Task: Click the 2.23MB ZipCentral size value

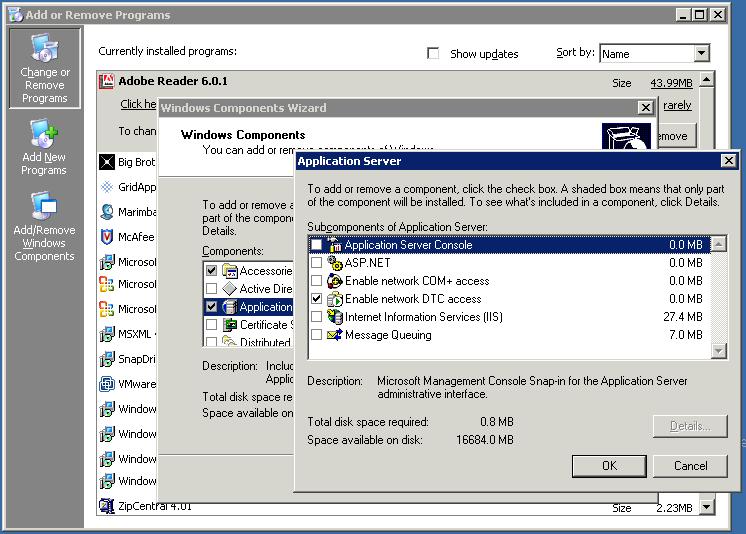Action: coord(674,508)
